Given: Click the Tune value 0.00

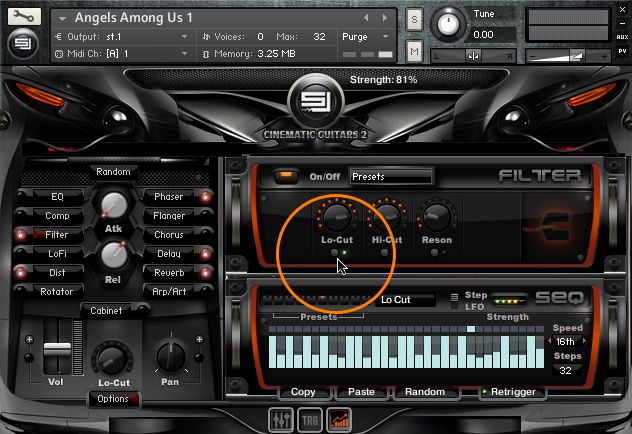Looking at the screenshot, I should tap(483, 35).
